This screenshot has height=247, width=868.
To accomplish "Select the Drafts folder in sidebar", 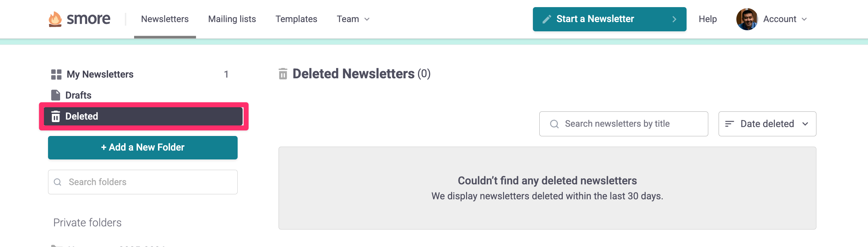I will point(78,95).
